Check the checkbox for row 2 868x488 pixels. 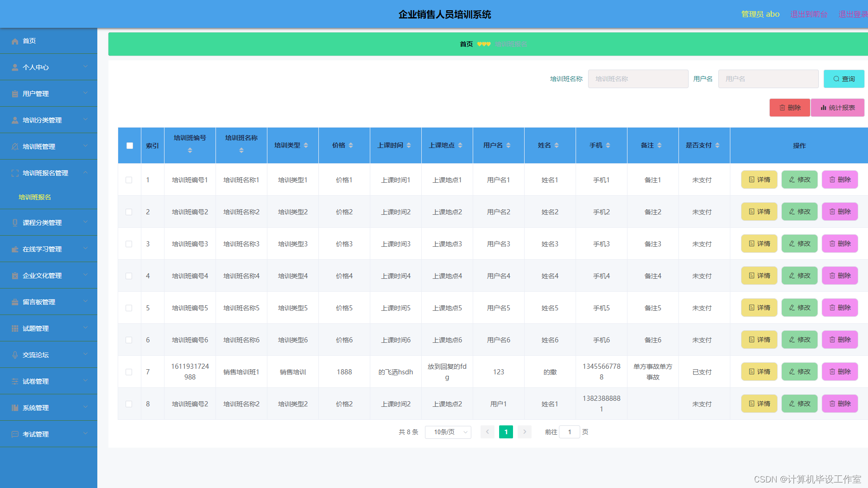[129, 212]
